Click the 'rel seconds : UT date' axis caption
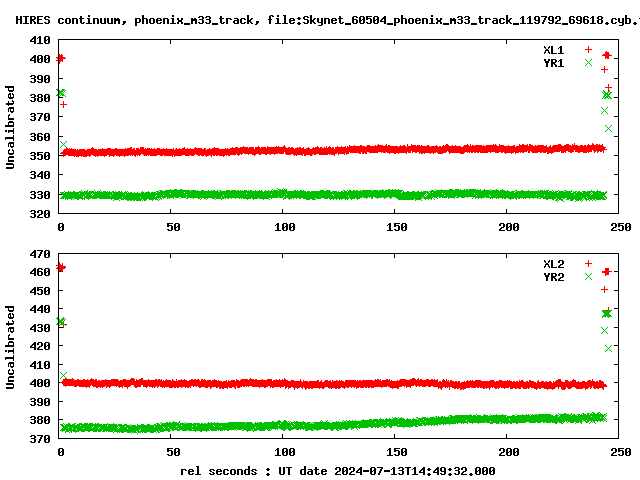This screenshot has width=640, height=480. click(338, 471)
